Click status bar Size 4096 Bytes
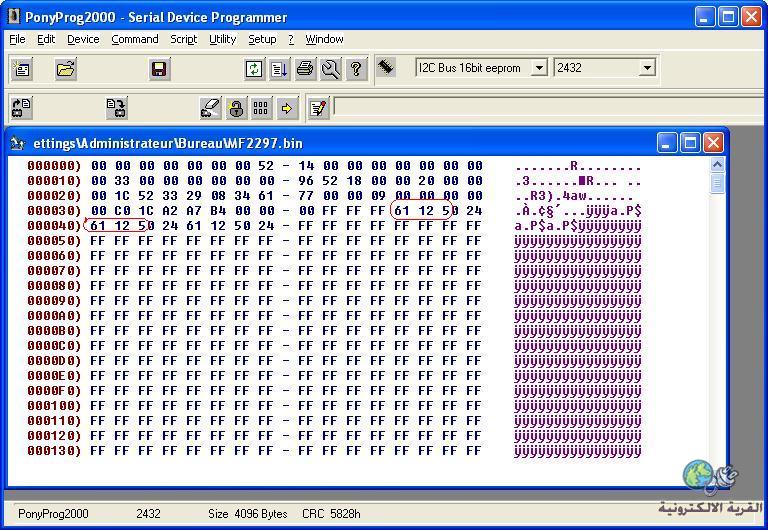The height and width of the screenshot is (530, 768). 247,514
